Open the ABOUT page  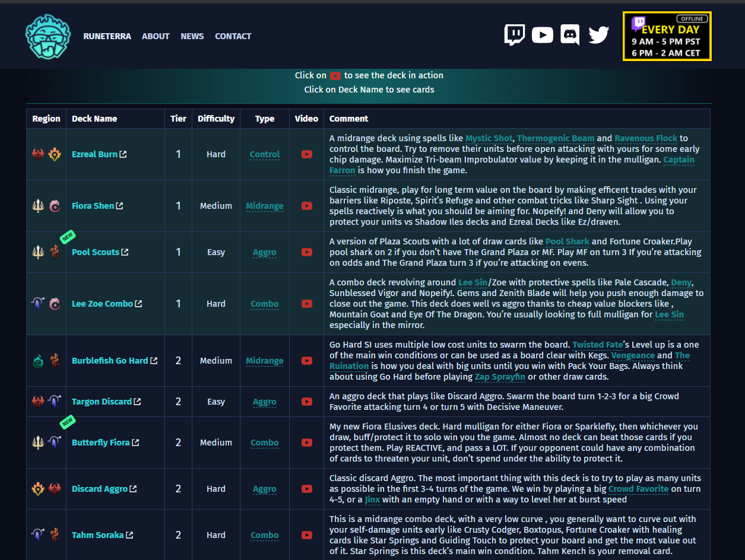[156, 36]
